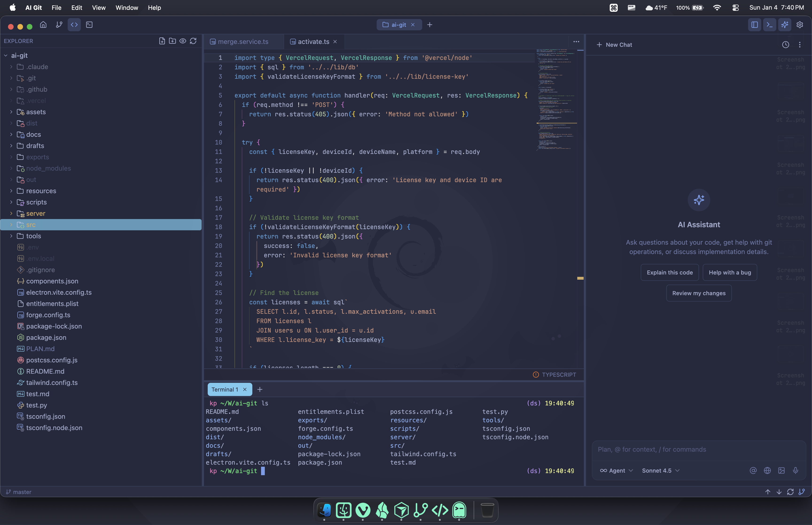Create a new file in Explorer
The width and height of the screenshot is (812, 525).
[162, 41]
